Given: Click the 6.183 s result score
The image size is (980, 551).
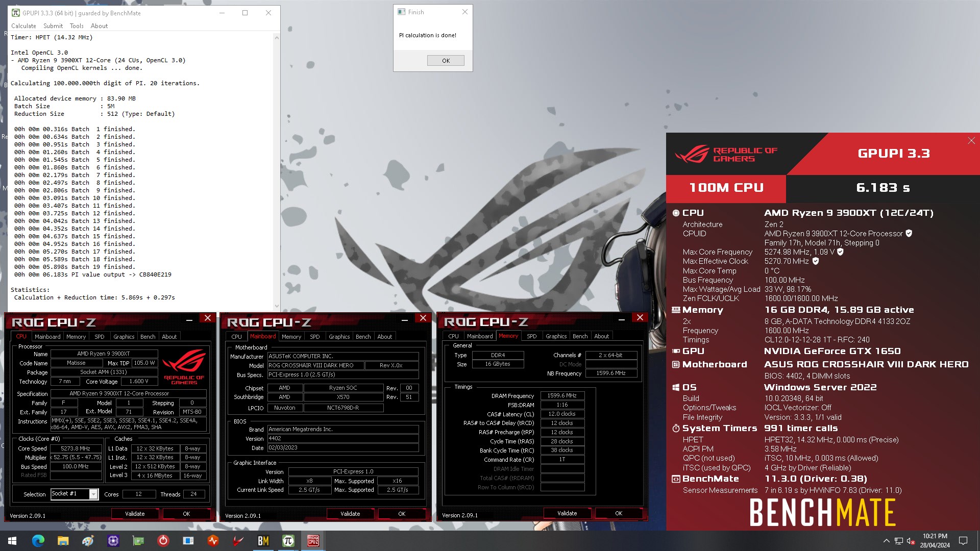Looking at the screenshot, I should click(883, 188).
